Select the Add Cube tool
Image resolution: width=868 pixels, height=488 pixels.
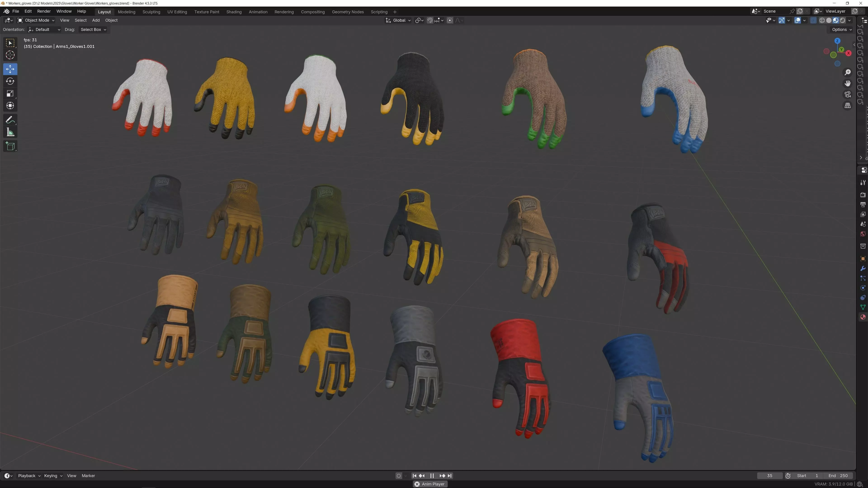click(10, 146)
